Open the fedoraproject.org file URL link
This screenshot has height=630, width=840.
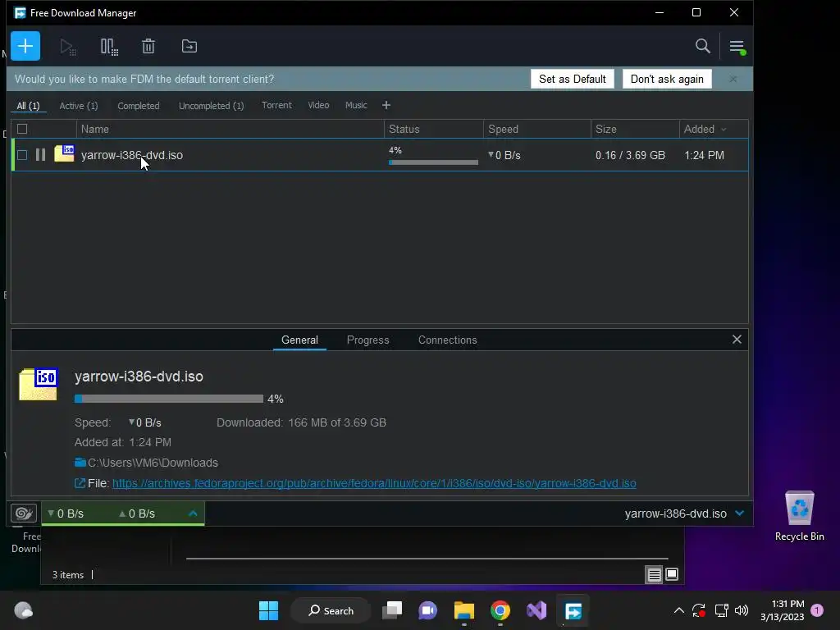[x=374, y=483]
